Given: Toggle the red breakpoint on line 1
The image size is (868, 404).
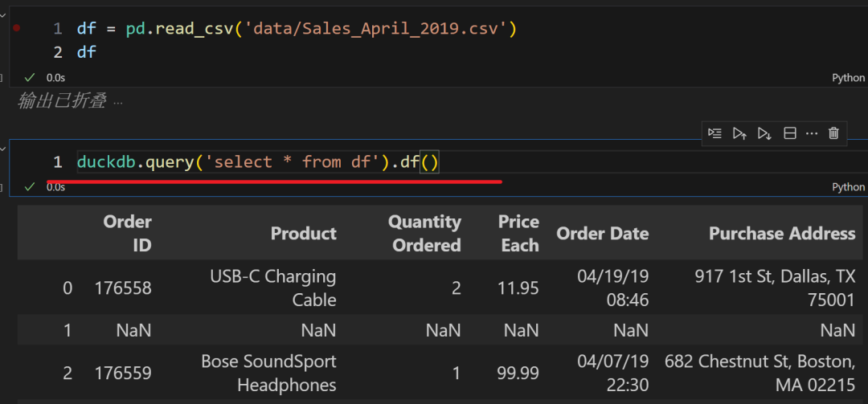Looking at the screenshot, I should tap(16, 28).
